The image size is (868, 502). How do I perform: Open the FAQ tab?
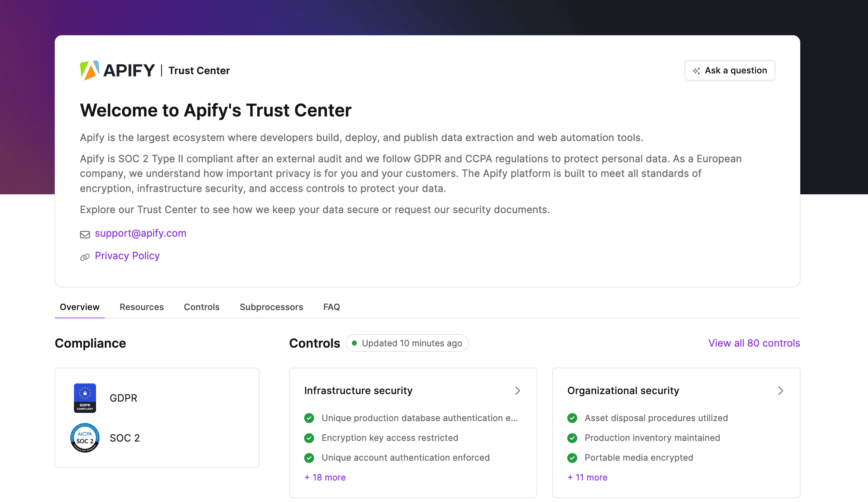click(331, 307)
